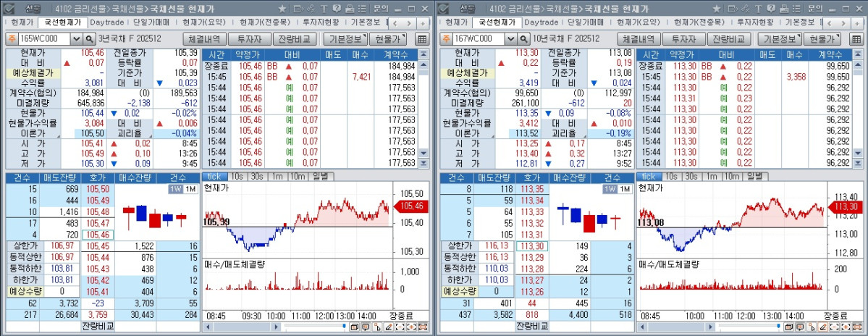Click the link chain icon in 165WC000 window
This screenshot has height=336, width=868.
[x=311, y=9]
